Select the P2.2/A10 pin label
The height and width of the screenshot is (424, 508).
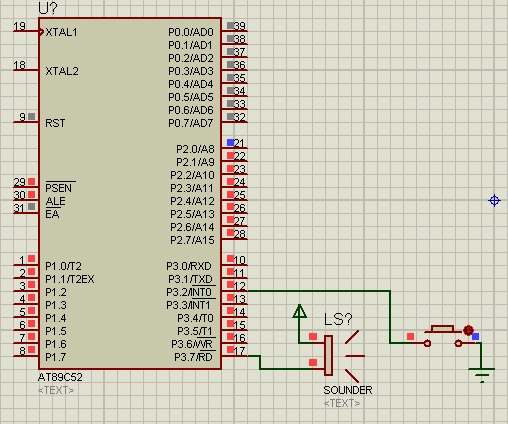[192, 175]
